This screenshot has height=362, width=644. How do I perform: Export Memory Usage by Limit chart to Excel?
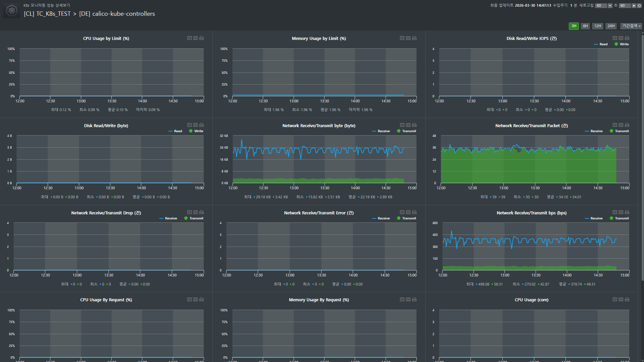408,38
